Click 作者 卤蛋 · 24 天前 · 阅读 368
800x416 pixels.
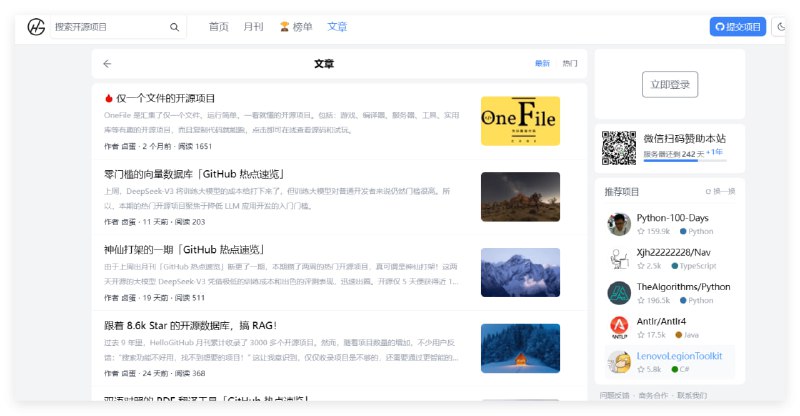click(x=155, y=374)
